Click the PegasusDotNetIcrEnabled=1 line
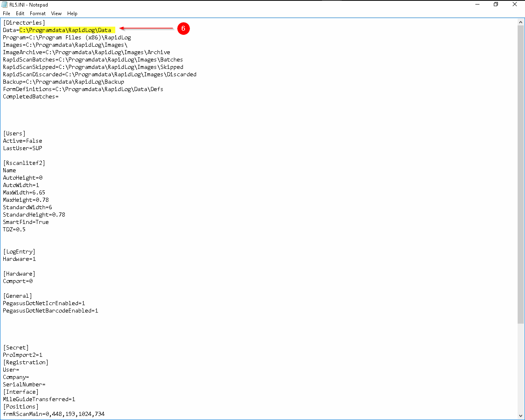 (44, 303)
